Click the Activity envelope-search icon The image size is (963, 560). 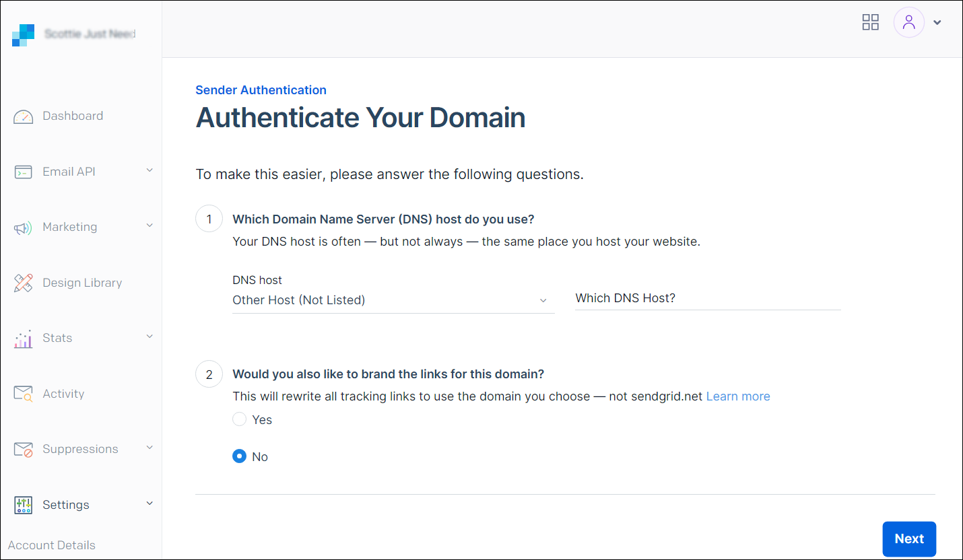click(23, 394)
